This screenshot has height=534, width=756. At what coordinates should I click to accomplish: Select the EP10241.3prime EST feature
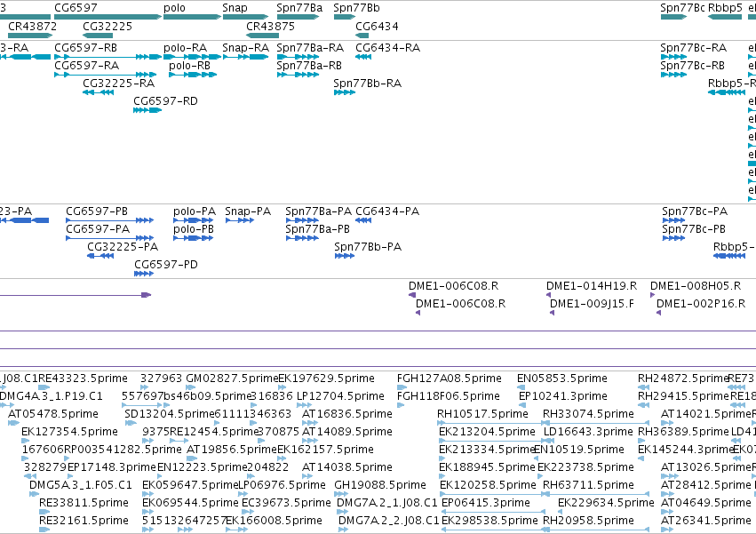(x=522, y=405)
